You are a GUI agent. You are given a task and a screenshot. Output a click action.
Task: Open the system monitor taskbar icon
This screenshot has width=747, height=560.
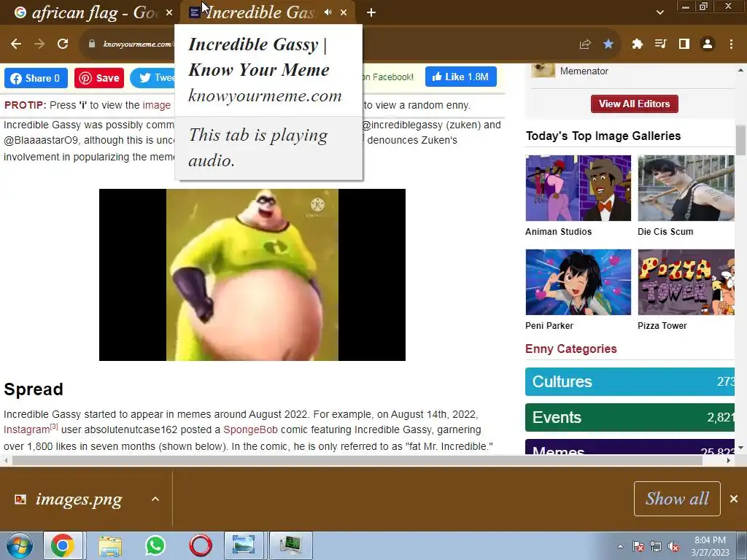point(291,545)
